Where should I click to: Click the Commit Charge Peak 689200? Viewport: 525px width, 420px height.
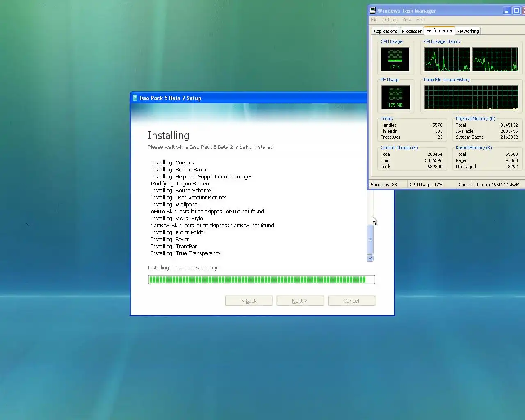435,167
